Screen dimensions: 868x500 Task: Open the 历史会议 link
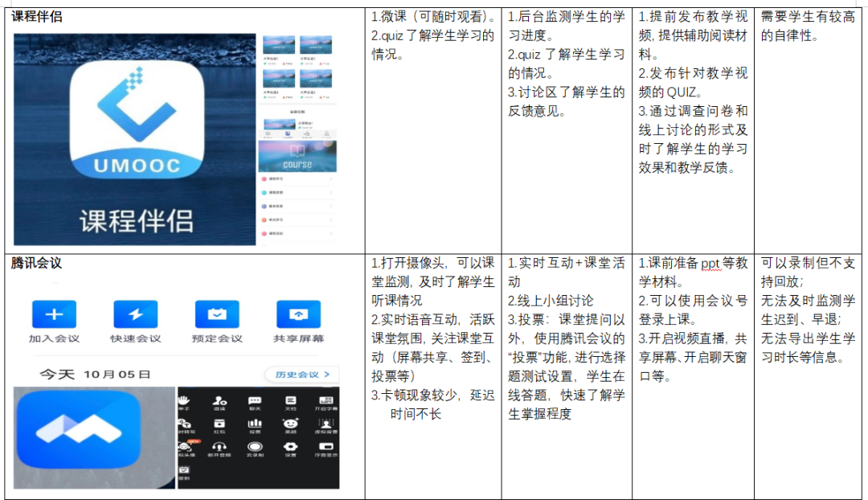[302, 375]
